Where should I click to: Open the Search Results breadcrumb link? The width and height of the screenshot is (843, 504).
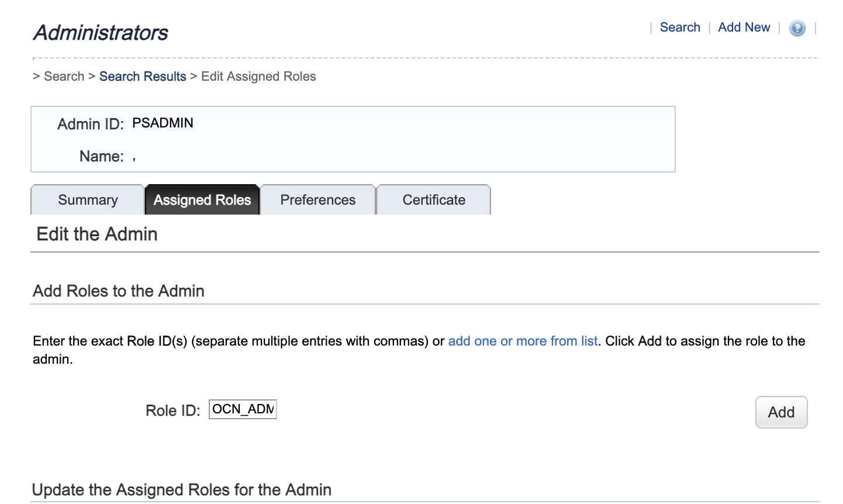(143, 76)
